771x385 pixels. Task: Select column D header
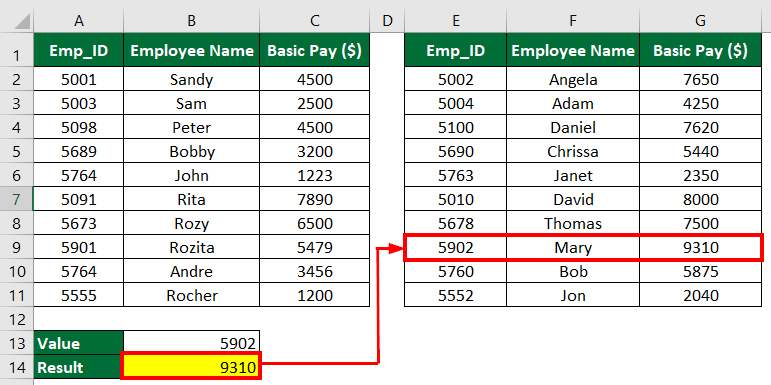click(387, 21)
